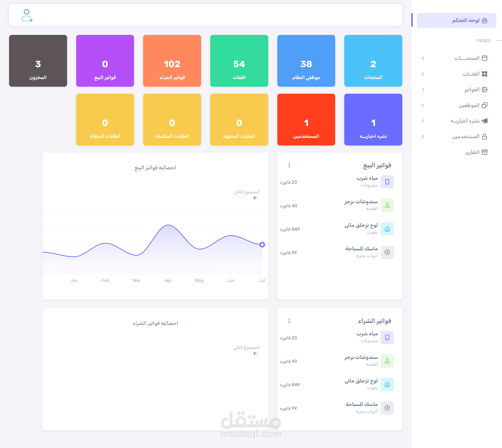502x448 pixels.
Task: Click the green hanger icon for سندوشات برجر in the sales list
Action: tap(387, 205)
